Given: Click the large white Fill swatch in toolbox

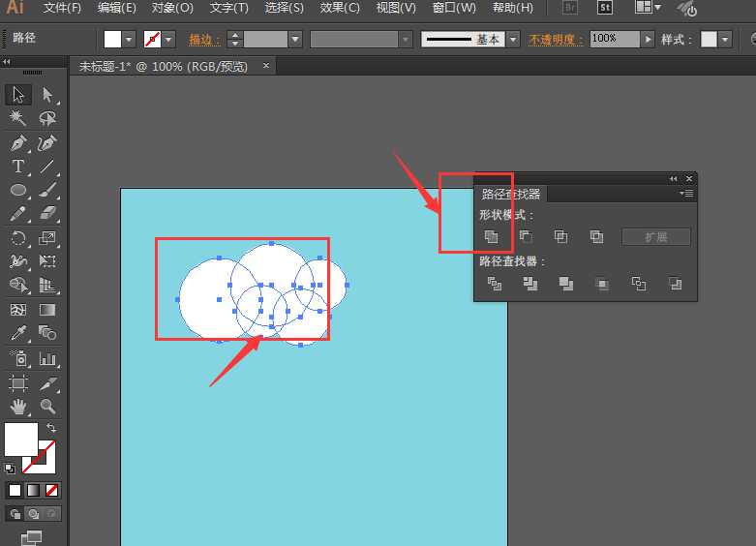Looking at the screenshot, I should click(x=21, y=440).
